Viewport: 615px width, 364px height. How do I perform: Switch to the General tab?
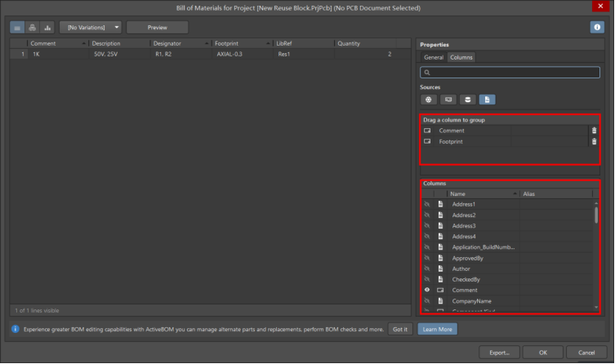click(x=434, y=58)
